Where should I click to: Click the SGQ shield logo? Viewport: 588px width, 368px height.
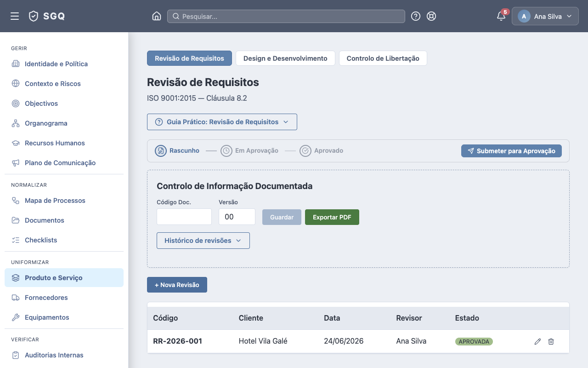34,16
